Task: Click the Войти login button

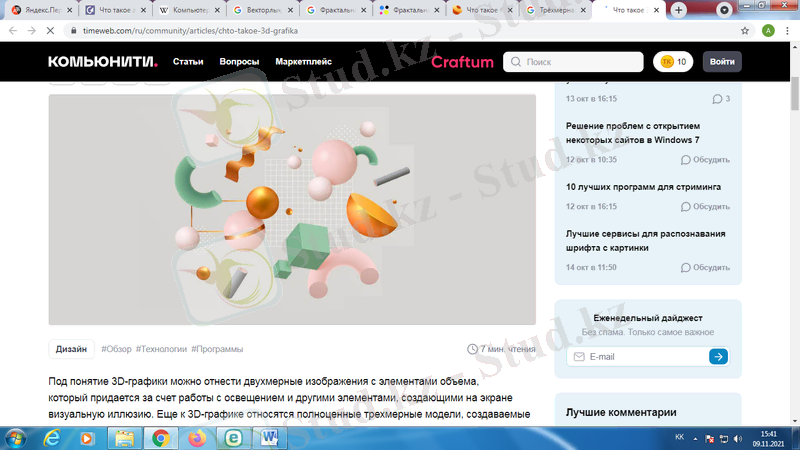Action: [x=722, y=62]
